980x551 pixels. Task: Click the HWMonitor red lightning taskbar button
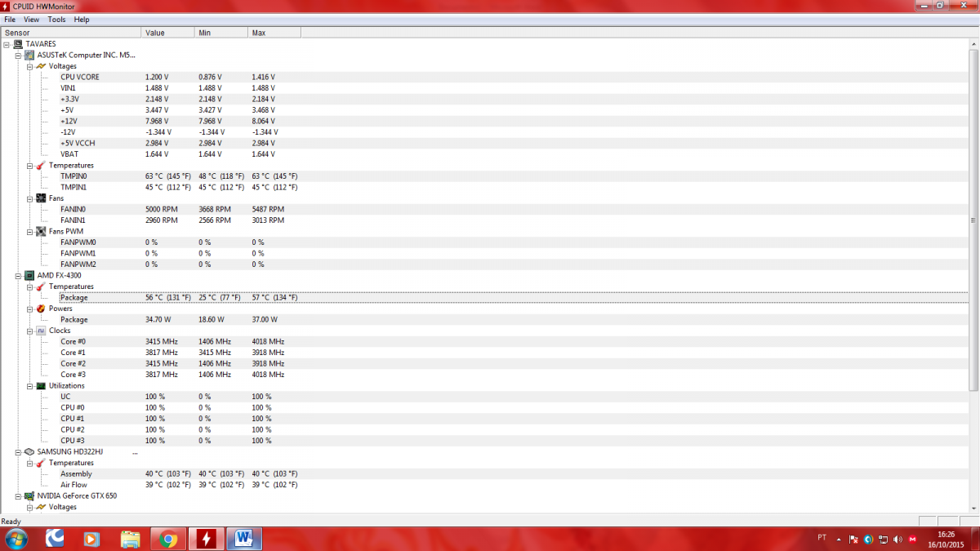(206, 540)
